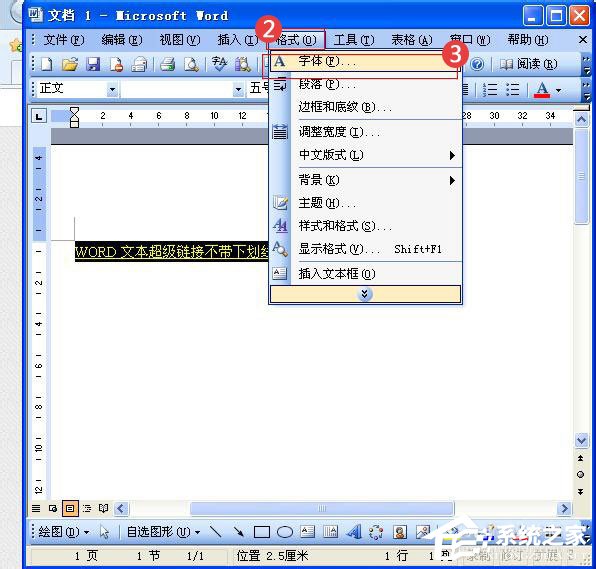
Task: Click the Research binoculars toolbar icon
Action: [243, 64]
